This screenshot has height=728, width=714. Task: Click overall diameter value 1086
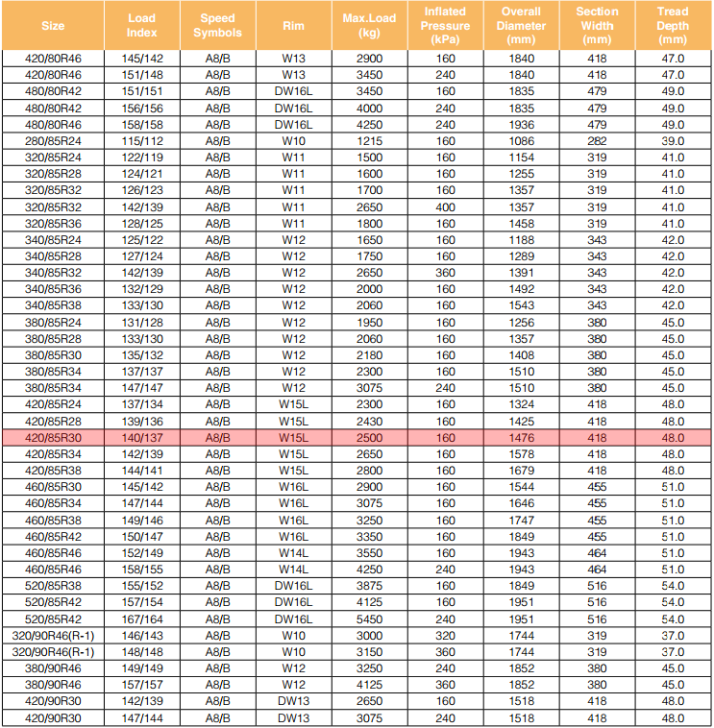coord(521,140)
